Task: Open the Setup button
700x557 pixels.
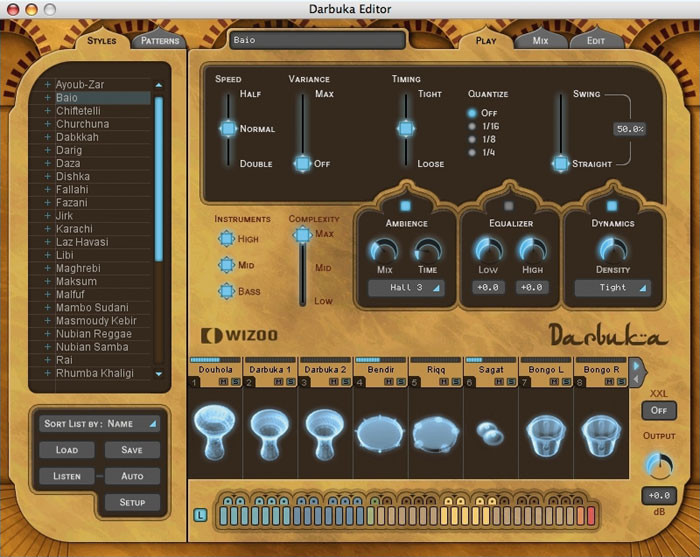Action: click(132, 503)
